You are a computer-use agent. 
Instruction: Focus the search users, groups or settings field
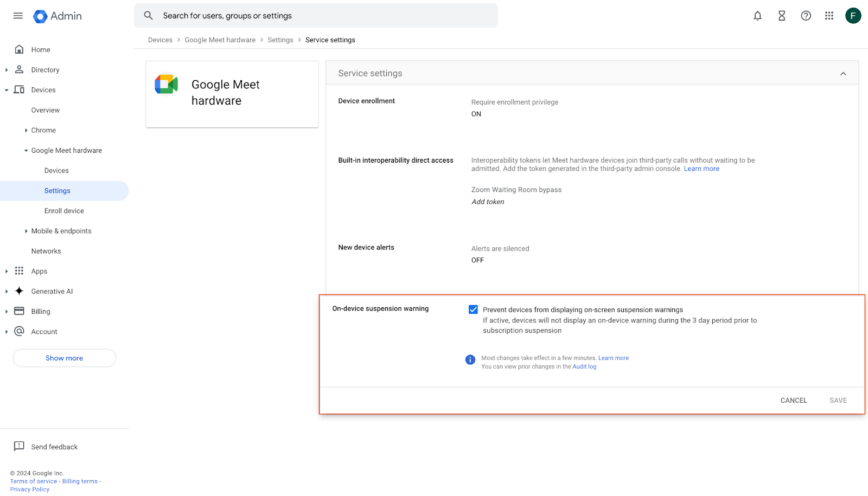pos(316,16)
